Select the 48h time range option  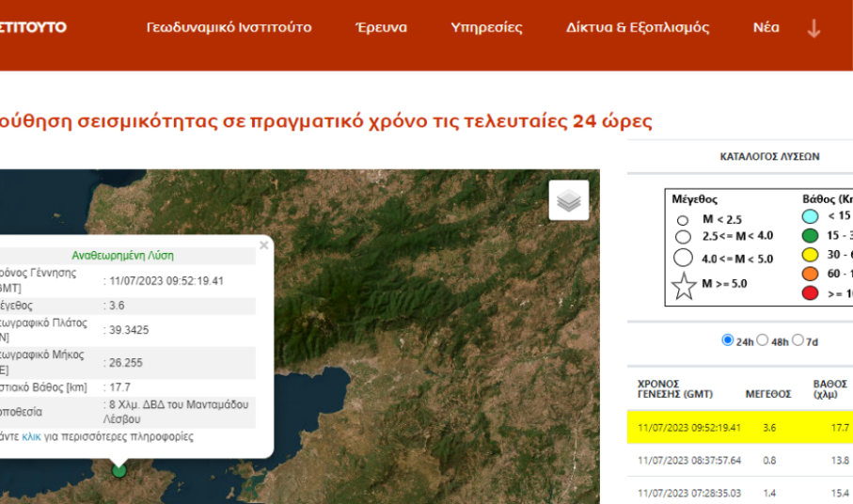pos(763,340)
